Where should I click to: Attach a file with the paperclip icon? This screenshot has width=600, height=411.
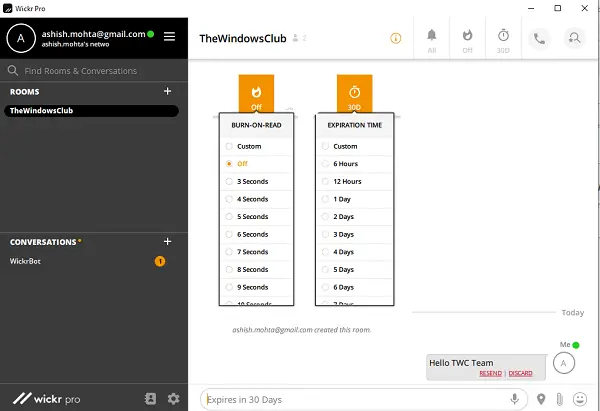tap(559, 399)
